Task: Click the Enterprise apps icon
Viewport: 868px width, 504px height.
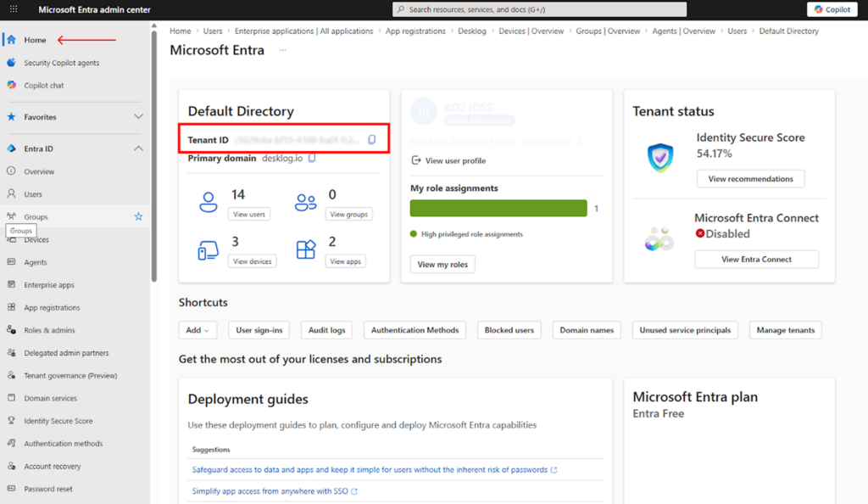Action: (11, 285)
